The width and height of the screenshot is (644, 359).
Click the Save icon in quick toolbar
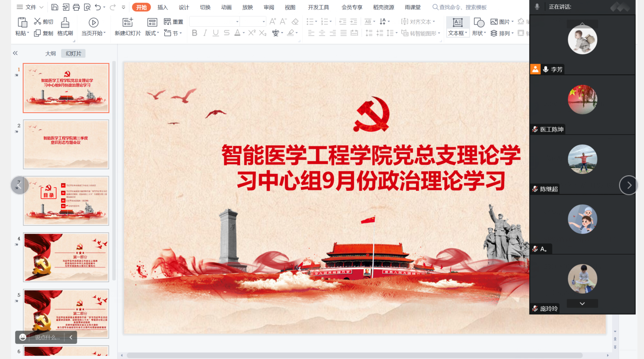(x=54, y=7)
